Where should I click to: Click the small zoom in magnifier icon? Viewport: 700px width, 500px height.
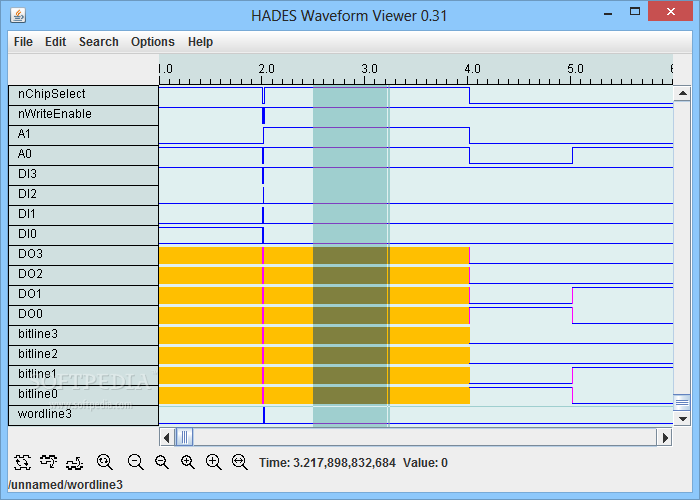188,462
